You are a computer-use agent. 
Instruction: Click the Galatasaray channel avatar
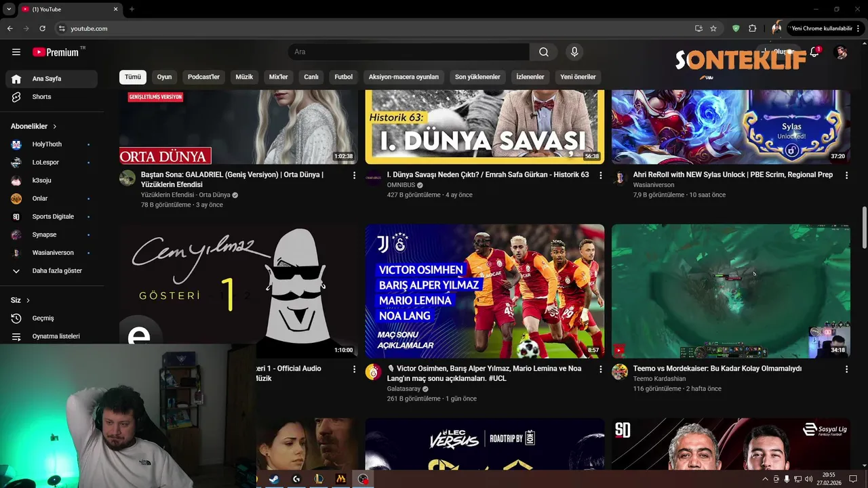[x=374, y=372]
